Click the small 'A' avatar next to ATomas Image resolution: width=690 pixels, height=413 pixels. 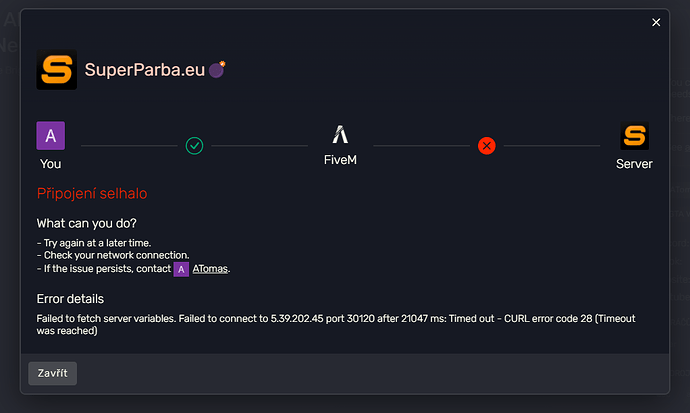click(x=181, y=269)
